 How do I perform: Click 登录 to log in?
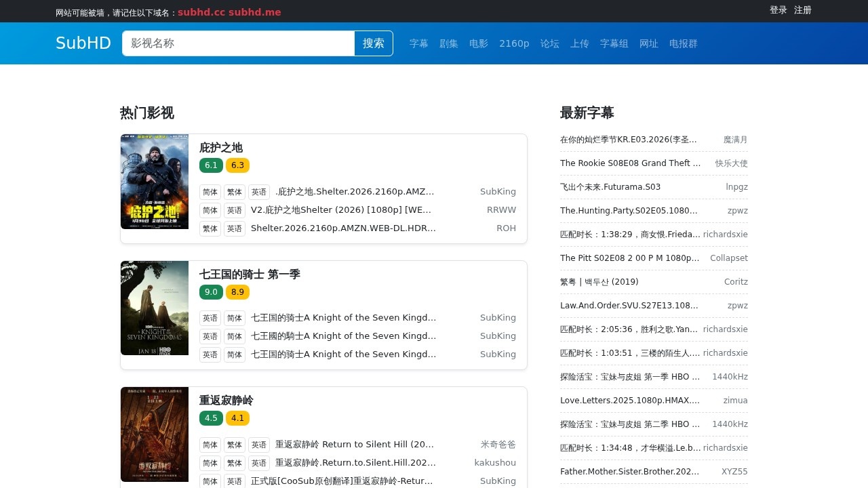pos(778,10)
